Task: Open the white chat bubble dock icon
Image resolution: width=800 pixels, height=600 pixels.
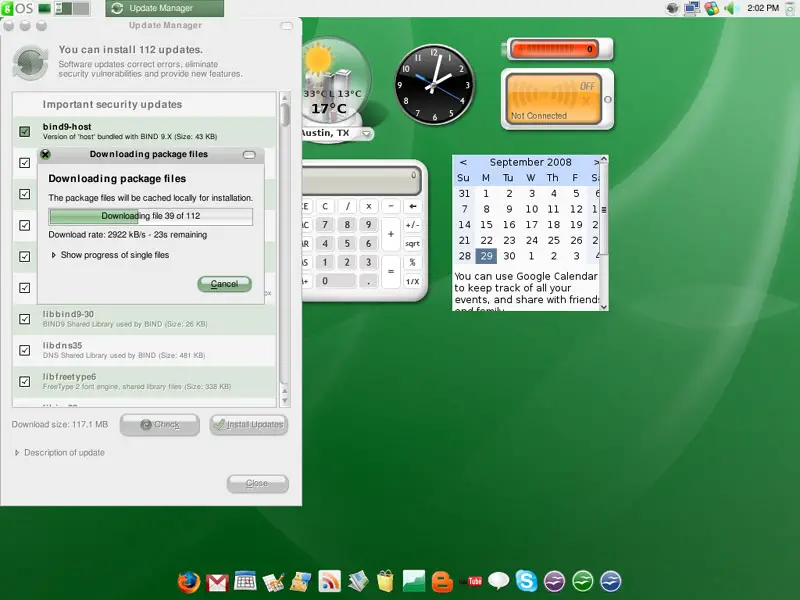Action: pyautogui.click(x=498, y=581)
